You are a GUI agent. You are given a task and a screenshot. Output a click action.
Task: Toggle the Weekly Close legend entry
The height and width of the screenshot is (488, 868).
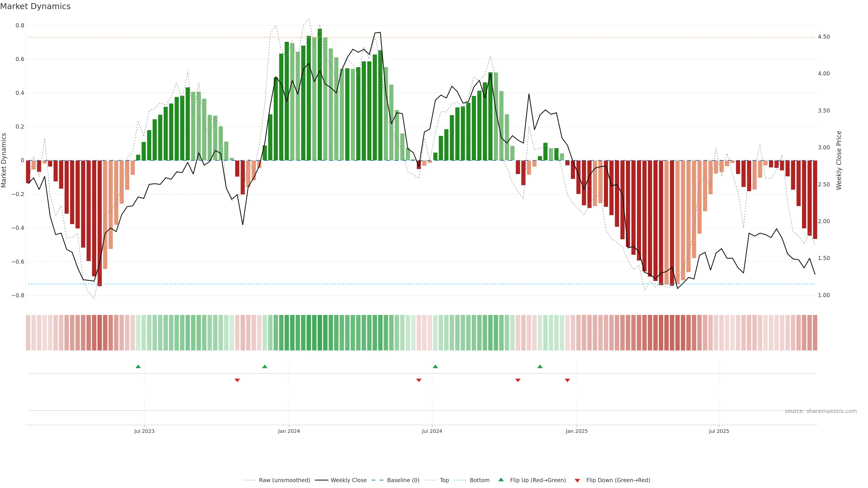[348, 480]
